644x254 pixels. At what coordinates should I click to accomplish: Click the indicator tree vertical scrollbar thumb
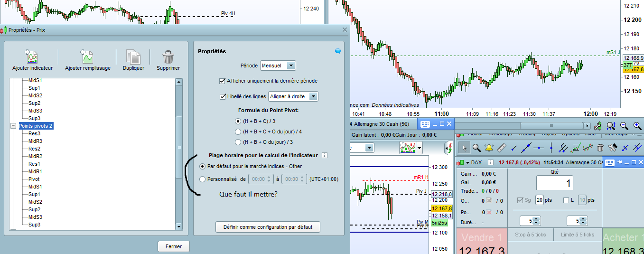(x=178, y=147)
